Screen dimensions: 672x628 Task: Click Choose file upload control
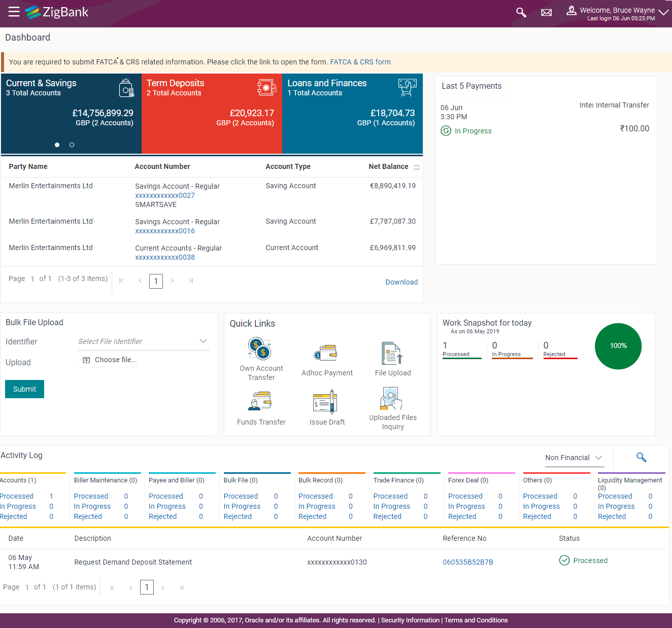point(110,360)
